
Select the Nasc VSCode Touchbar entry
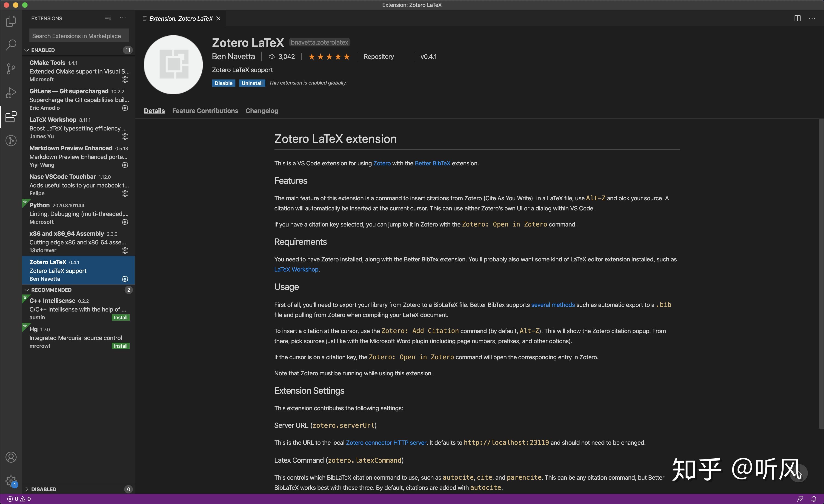point(78,185)
